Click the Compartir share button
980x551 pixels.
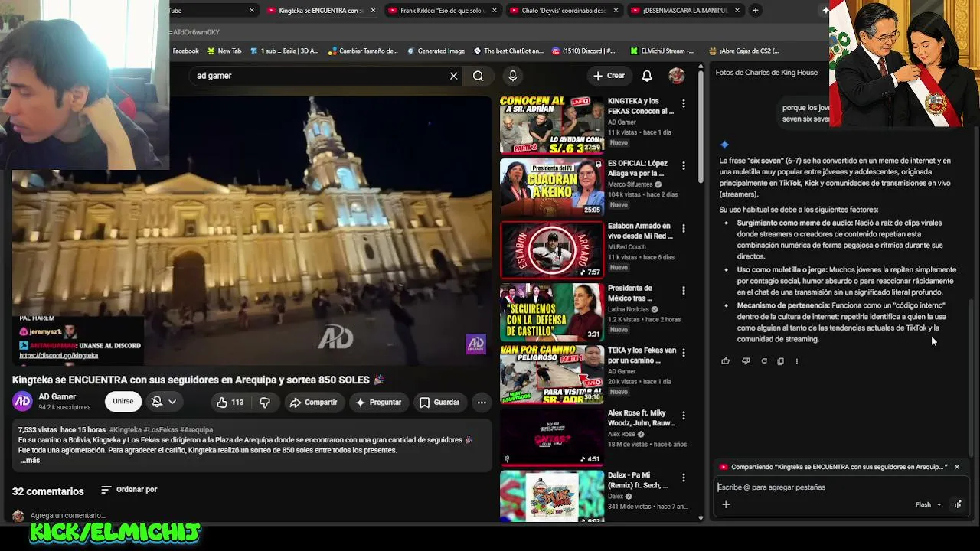(x=313, y=403)
